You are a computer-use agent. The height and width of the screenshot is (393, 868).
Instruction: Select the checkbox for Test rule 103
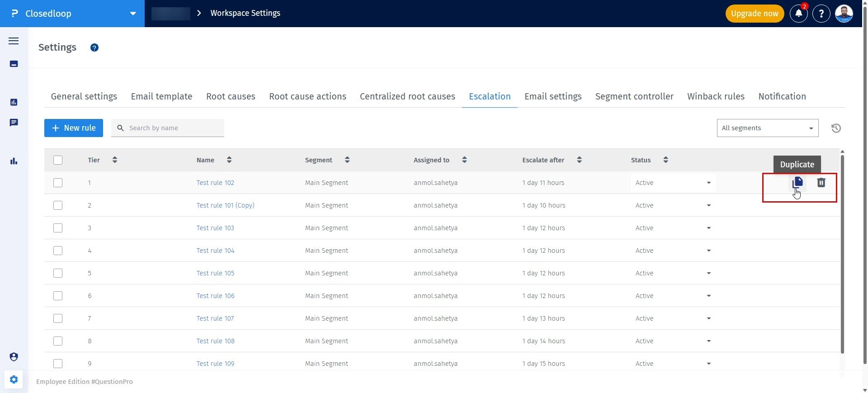coord(58,228)
